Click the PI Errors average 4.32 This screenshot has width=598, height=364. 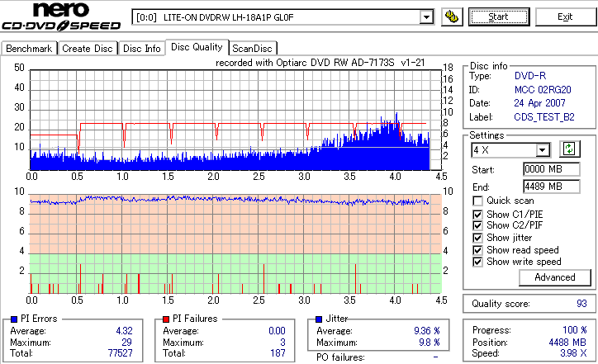click(125, 331)
